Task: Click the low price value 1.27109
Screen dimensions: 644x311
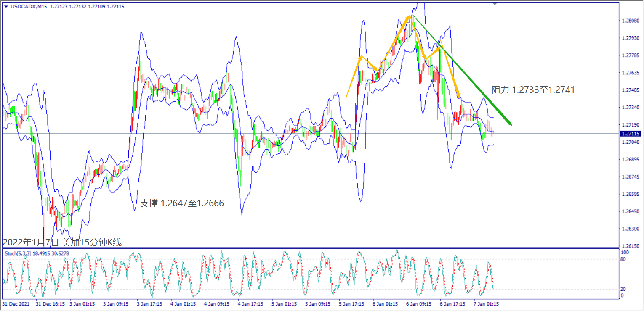Action: pos(97,7)
